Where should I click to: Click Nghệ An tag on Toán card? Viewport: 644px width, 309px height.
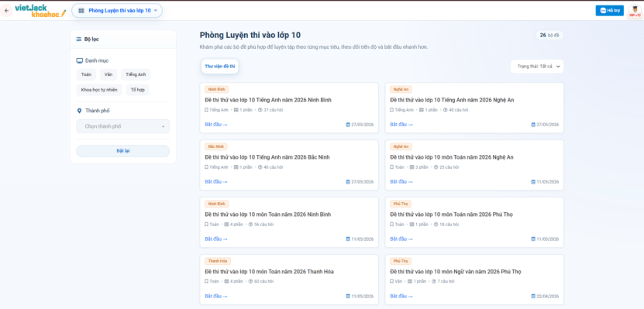[x=401, y=146]
